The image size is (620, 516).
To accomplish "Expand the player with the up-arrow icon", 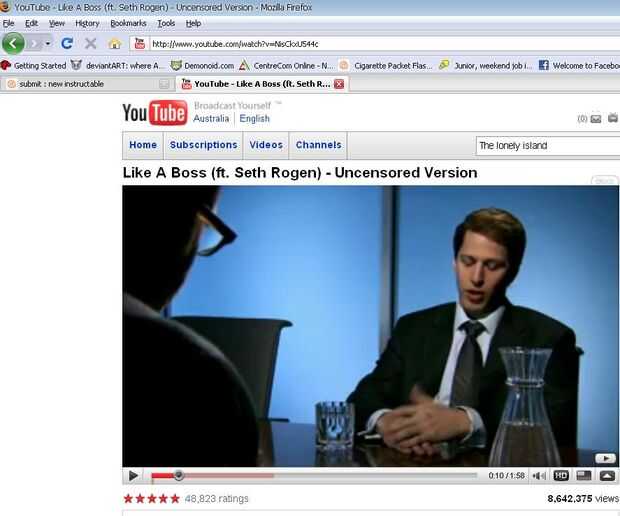I will coord(607,476).
